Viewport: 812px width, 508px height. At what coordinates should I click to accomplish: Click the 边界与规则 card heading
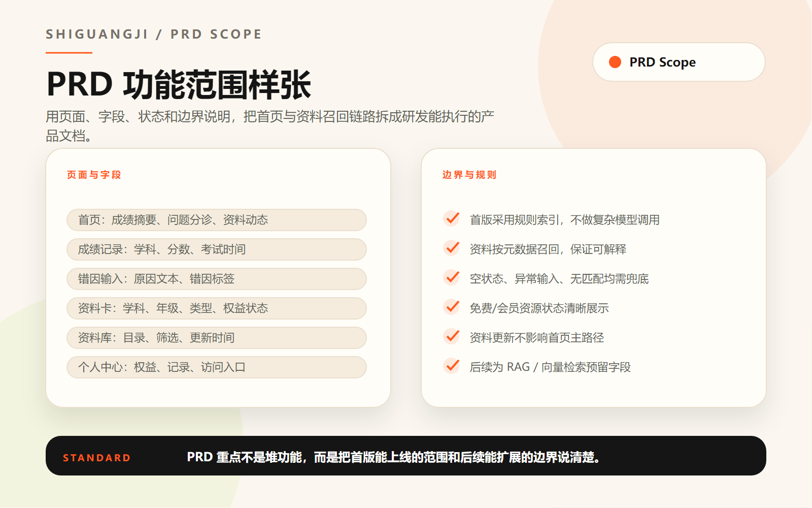469,175
